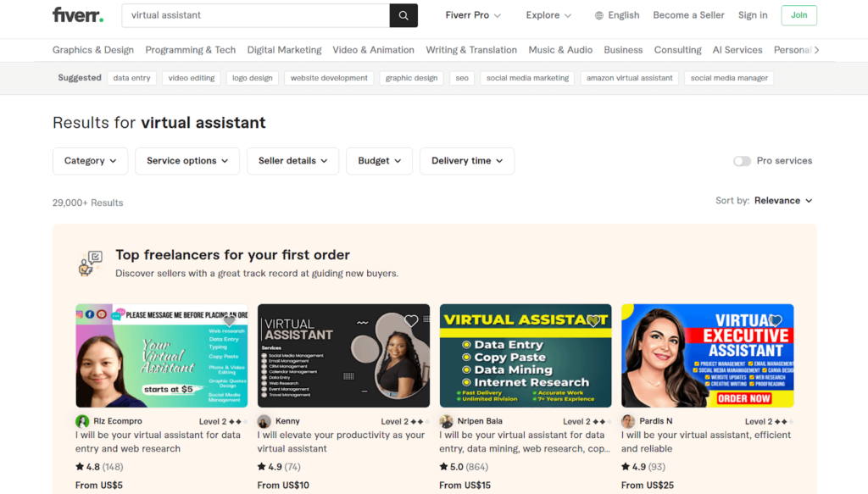The width and height of the screenshot is (868, 494).
Task: Click seller name Kenny
Action: [x=287, y=421]
